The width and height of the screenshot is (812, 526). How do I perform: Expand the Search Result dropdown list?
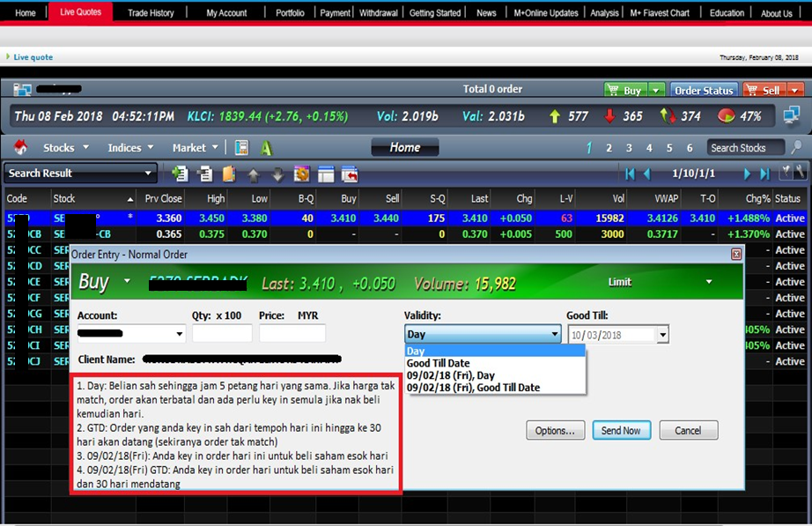point(150,174)
